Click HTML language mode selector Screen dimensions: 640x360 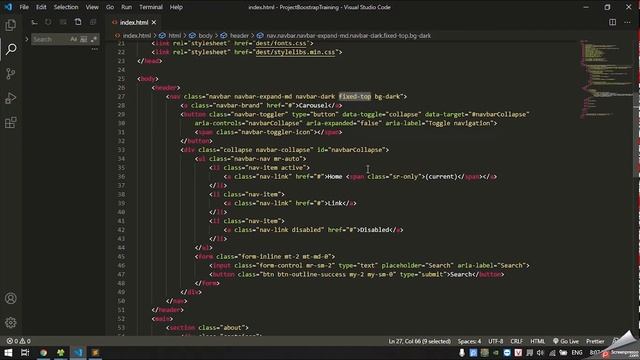[537, 341]
